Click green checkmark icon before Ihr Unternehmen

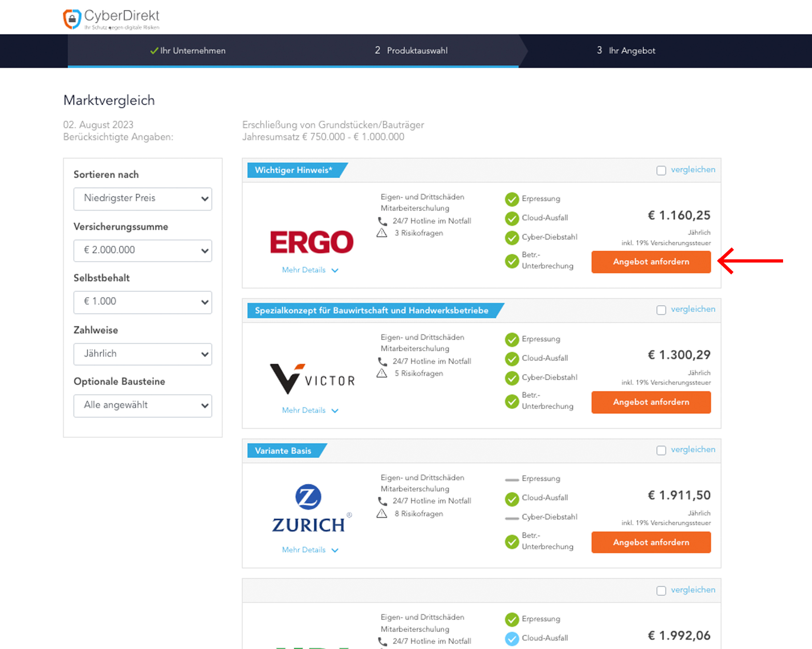click(x=154, y=51)
